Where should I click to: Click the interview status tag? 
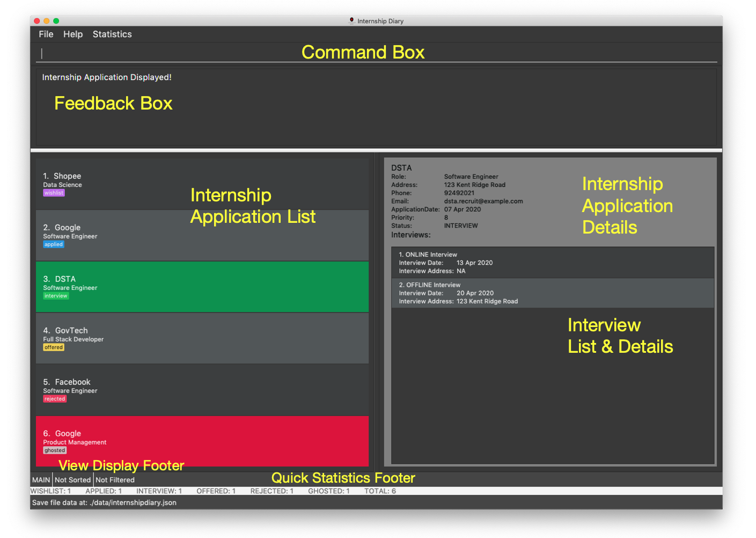pos(56,296)
